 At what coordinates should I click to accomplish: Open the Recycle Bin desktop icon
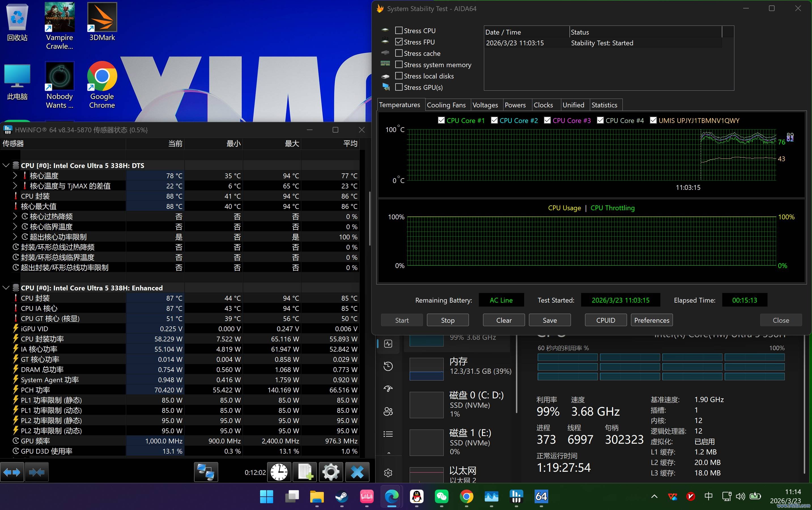pos(17,22)
